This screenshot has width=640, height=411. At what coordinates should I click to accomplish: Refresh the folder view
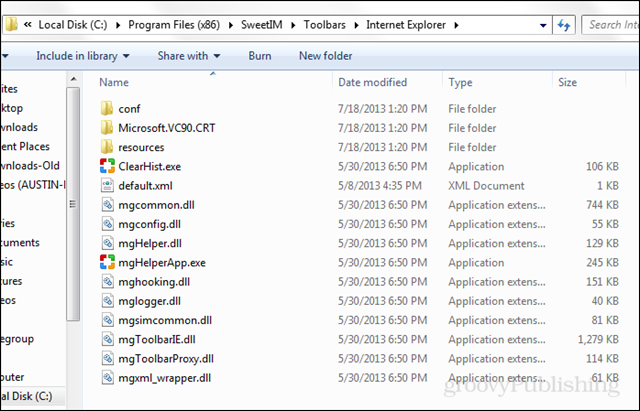(x=564, y=25)
